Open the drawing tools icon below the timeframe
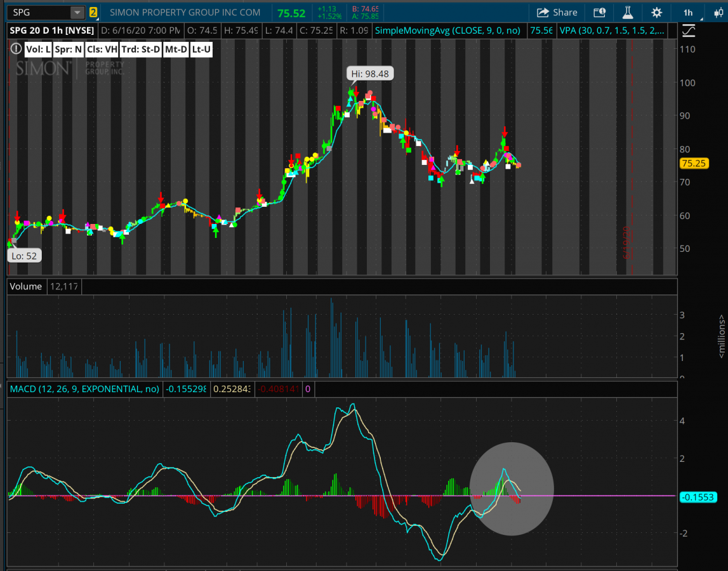The width and height of the screenshot is (728, 571). [x=689, y=31]
